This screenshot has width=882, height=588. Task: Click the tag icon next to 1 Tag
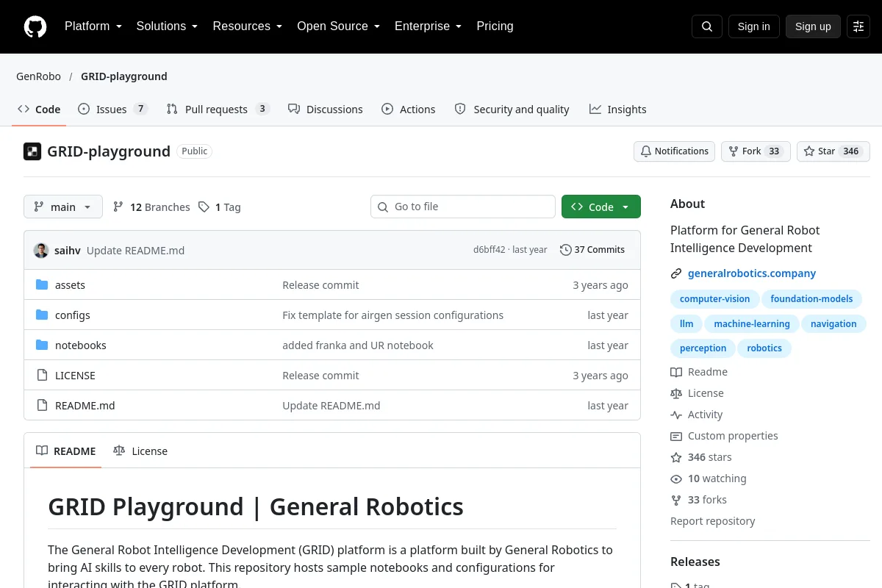click(x=204, y=207)
